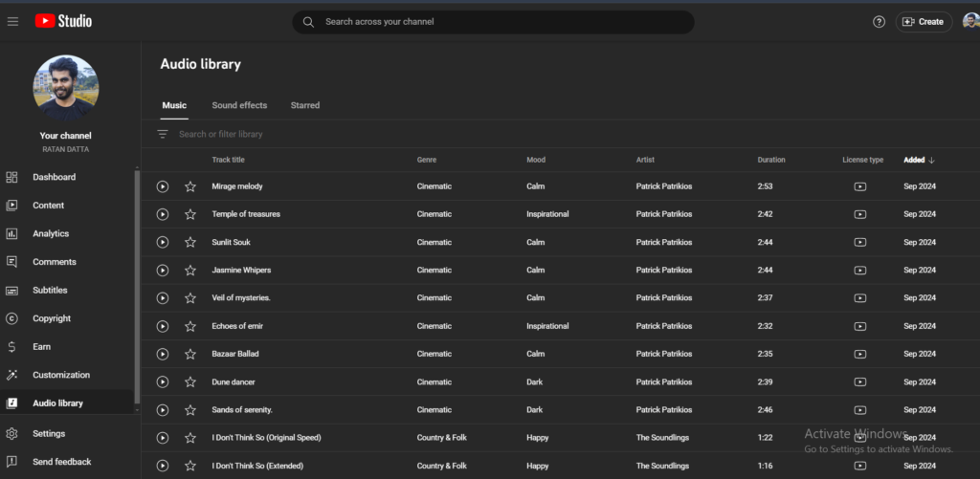Screen dimensions: 980x479
Task: Play the track Sunlit Souk
Action: point(163,242)
